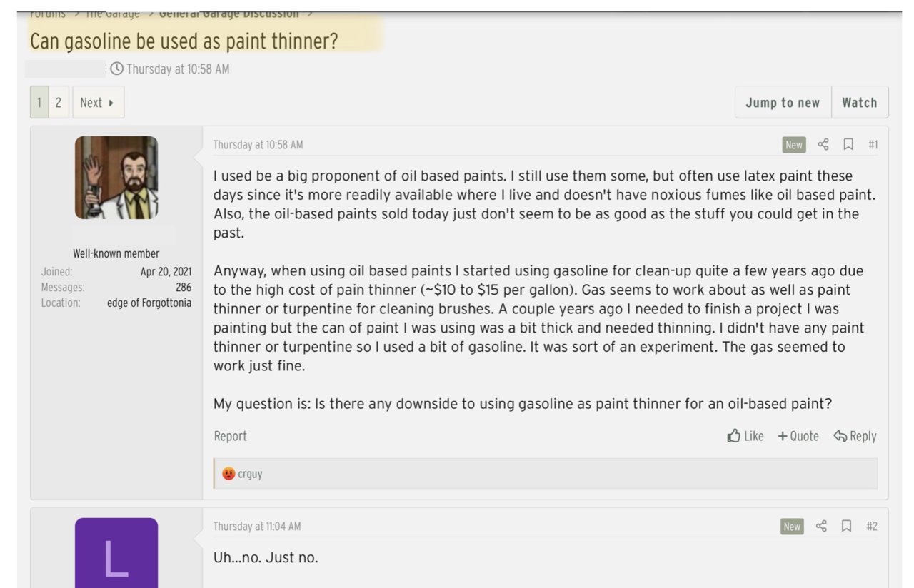Bookmark post #1 with bookmark icon

click(848, 145)
